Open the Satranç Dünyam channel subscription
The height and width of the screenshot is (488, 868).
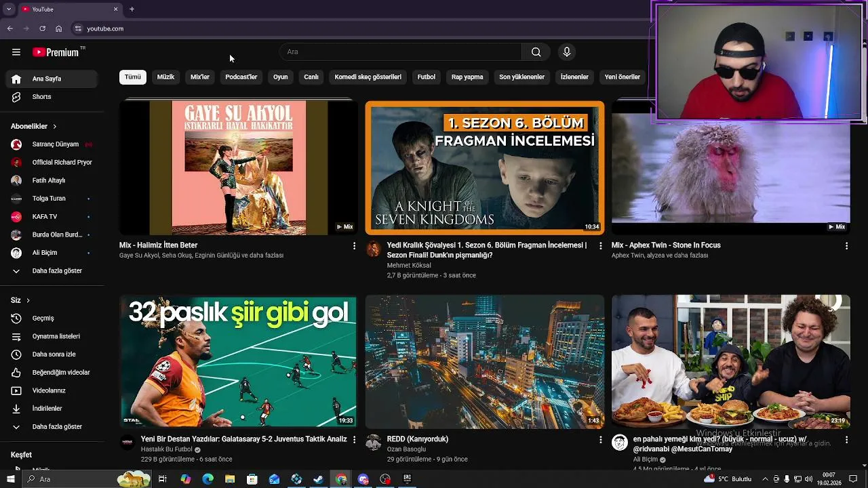tap(52, 144)
